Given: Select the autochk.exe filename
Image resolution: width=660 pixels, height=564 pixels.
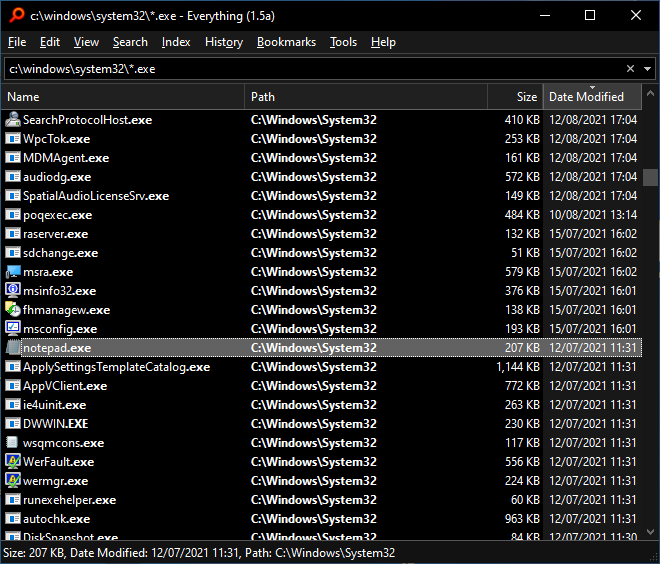Looking at the screenshot, I should (x=56, y=519).
